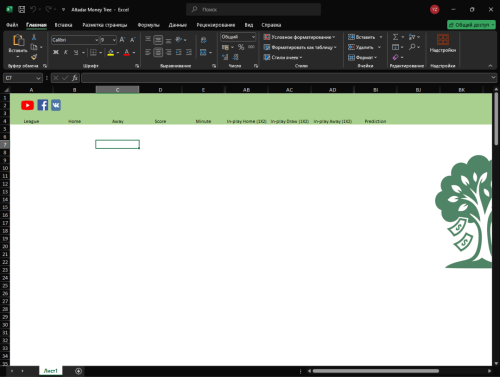Image resolution: width=500 pixels, height=377 pixels.
Task: Click the YouTube icon in the sheet
Action: [x=27, y=105]
